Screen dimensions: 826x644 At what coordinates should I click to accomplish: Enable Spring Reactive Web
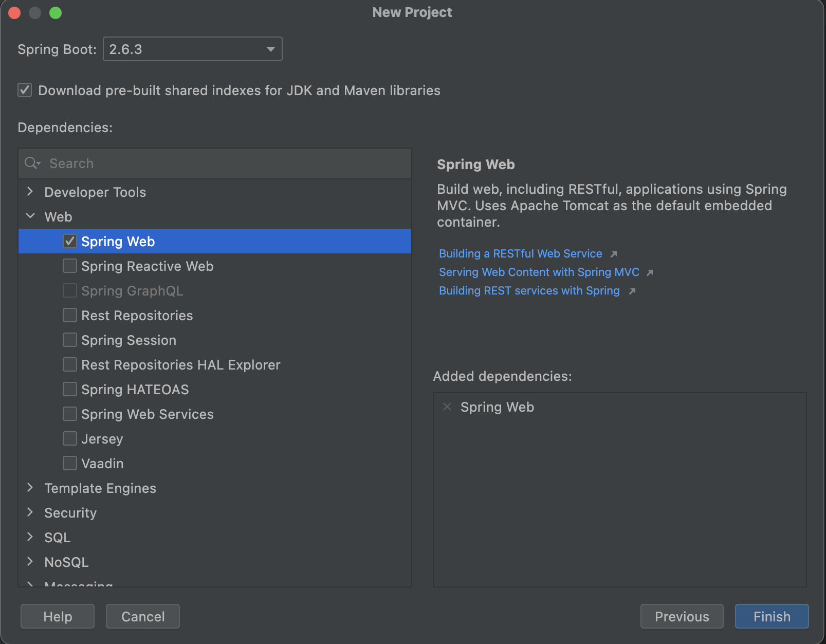point(69,266)
